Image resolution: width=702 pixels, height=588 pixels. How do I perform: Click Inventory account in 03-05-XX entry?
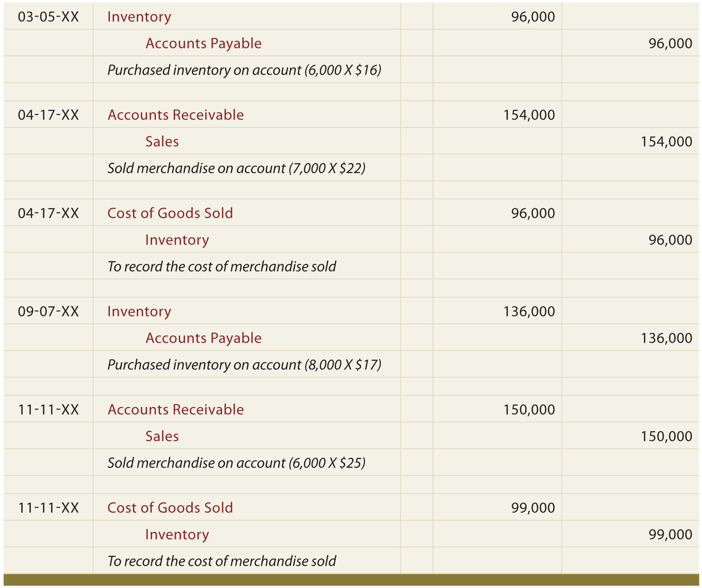pos(139,17)
